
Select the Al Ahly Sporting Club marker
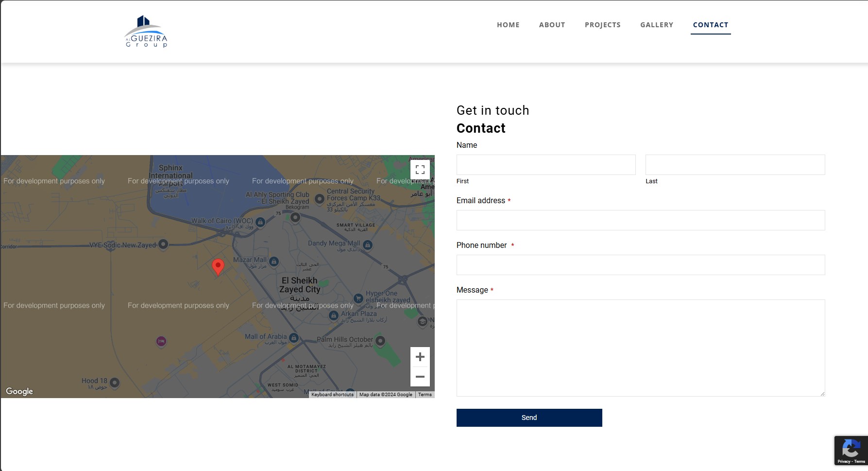coord(295,218)
